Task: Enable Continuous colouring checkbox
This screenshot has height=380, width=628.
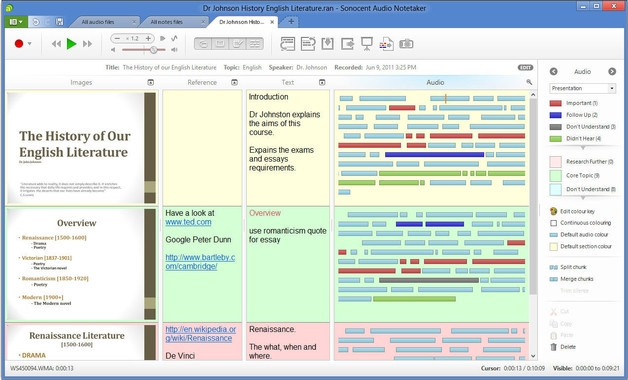Action: pos(554,223)
